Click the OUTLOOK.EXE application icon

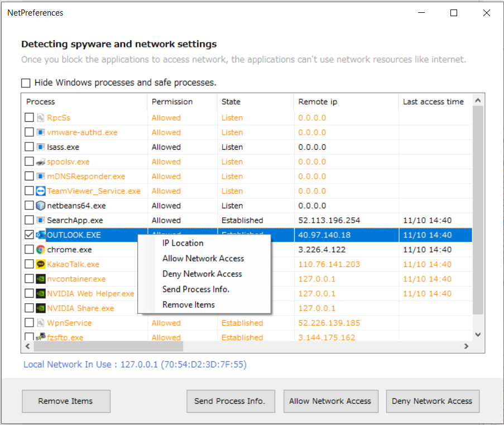41,235
